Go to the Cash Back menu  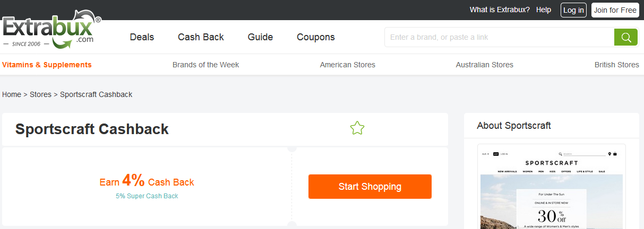point(201,37)
